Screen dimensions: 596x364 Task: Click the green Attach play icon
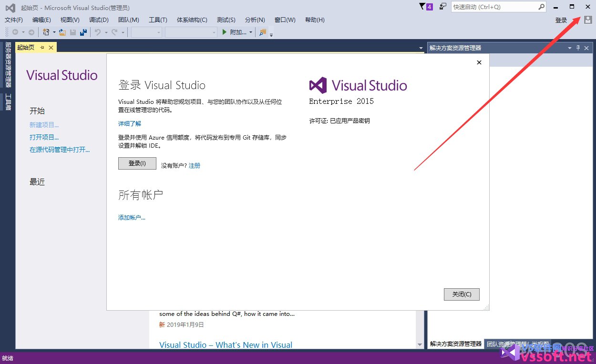(x=225, y=32)
